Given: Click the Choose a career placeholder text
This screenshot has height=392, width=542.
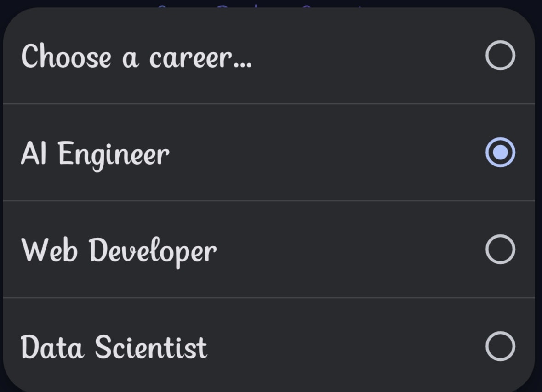Looking at the screenshot, I should click(x=137, y=57).
